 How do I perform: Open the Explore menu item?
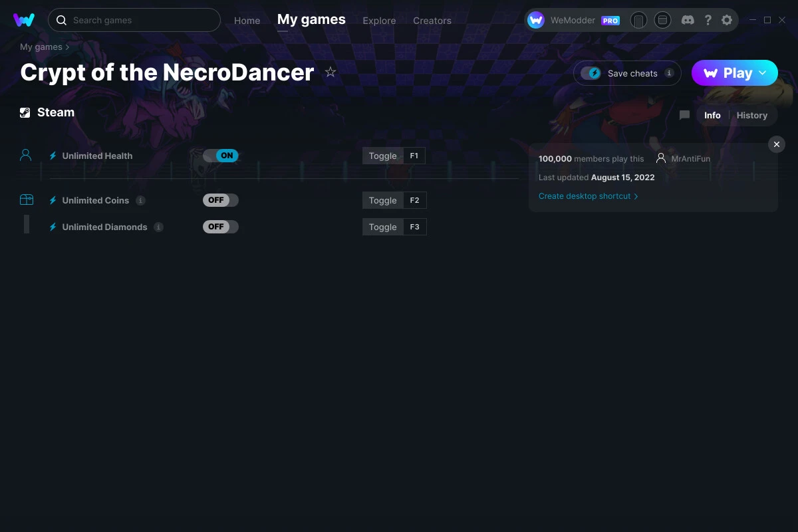379,21
